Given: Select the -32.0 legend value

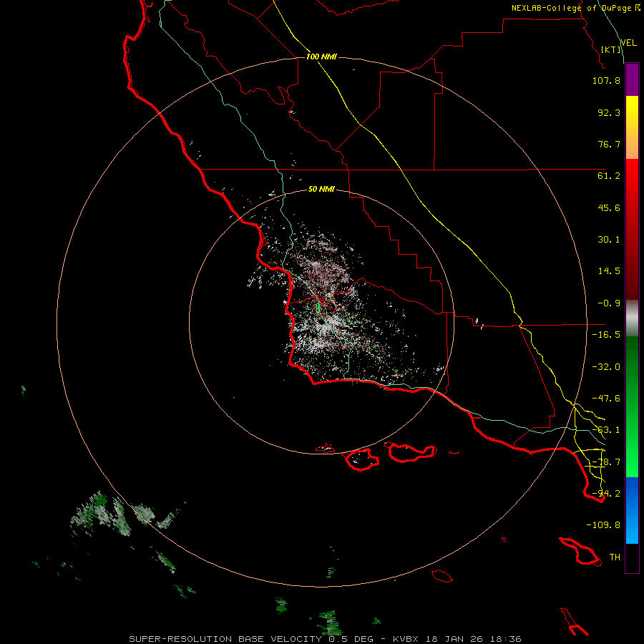Looking at the screenshot, I should coord(606,367).
